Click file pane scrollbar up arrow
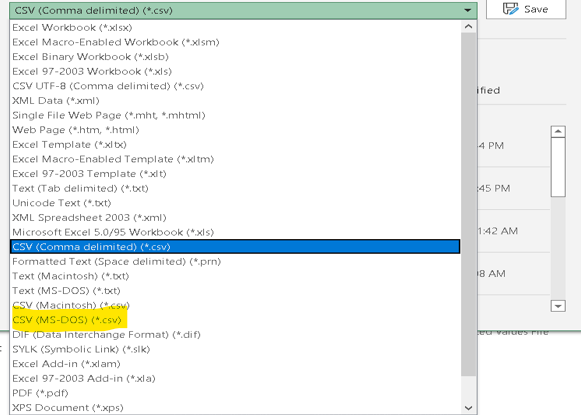Viewport: 581px width, 415px height. pos(558,132)
